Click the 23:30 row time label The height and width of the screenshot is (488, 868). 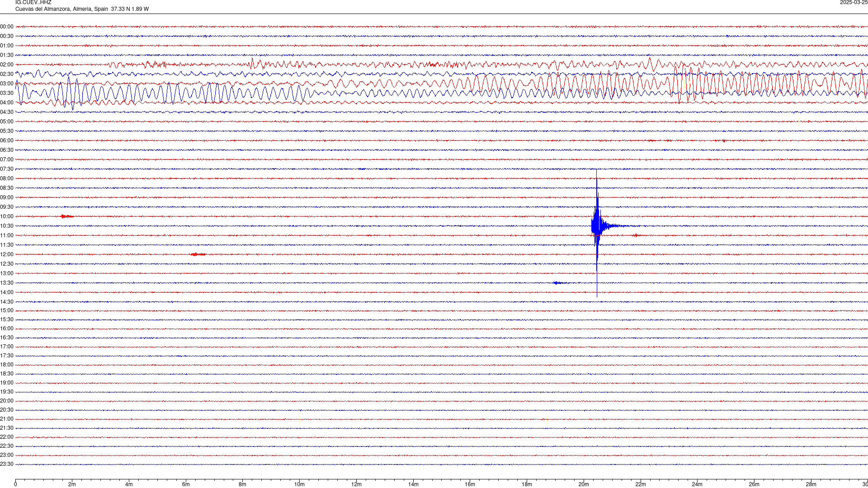[x=7, y=464]
